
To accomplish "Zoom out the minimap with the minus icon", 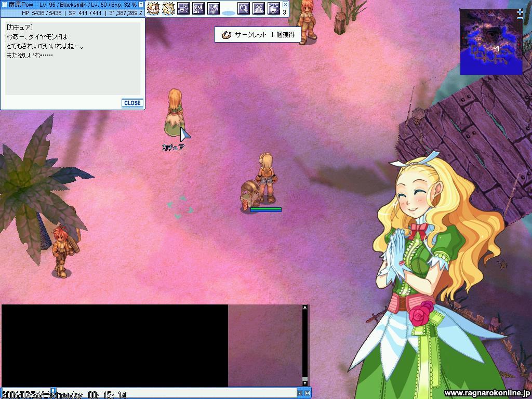I will pyautogui.click(x=520, y=18).
